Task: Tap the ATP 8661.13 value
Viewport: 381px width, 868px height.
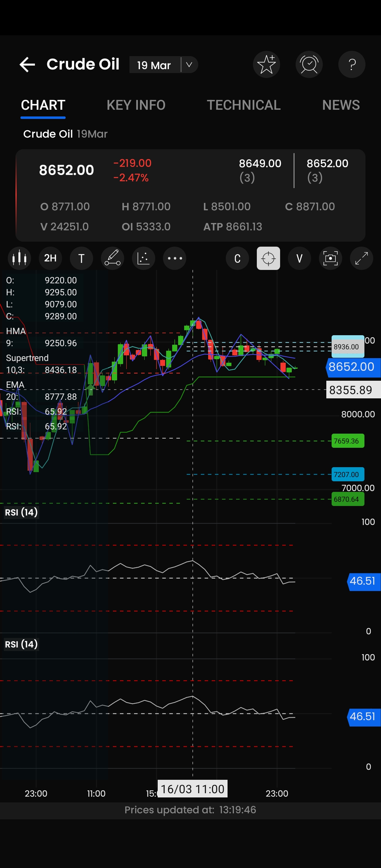Action: click(232, 227)
